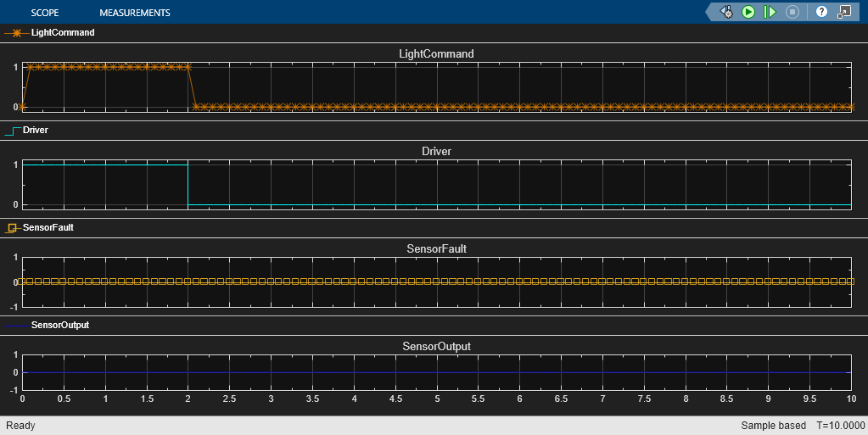Select the LightCommand plot title
The image size is (868, 435).
(436, 53)
